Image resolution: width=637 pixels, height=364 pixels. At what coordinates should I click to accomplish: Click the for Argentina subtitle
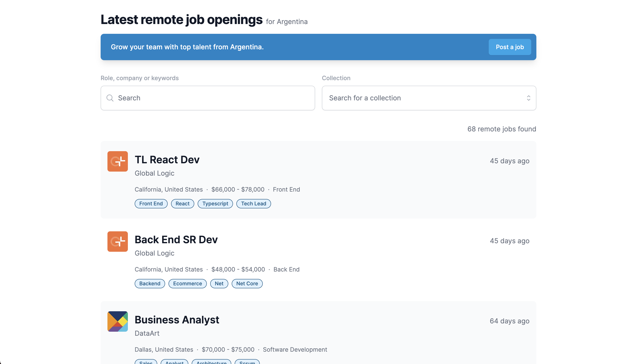[x=287, y=22]
